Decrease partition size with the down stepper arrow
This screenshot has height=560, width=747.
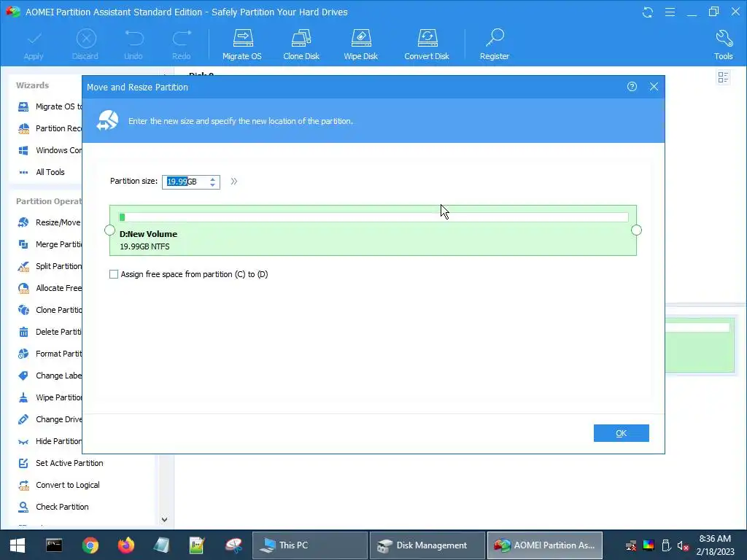(212, 184)
